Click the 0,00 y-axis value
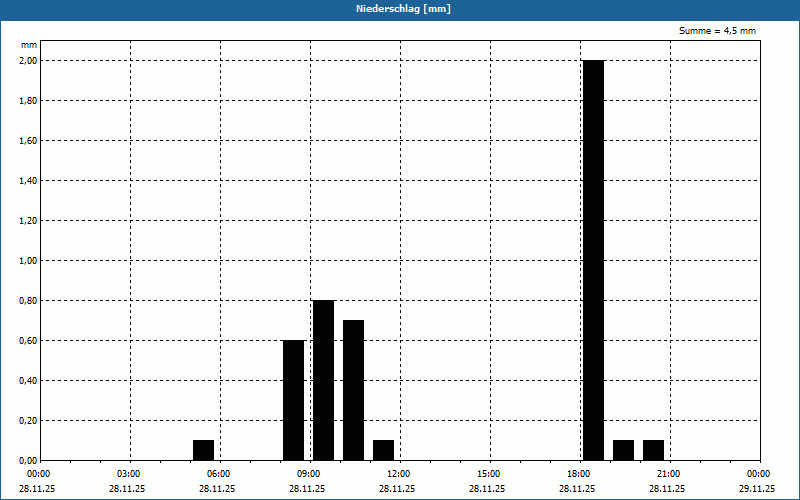800x500 pixels. [x=28, y=461]
